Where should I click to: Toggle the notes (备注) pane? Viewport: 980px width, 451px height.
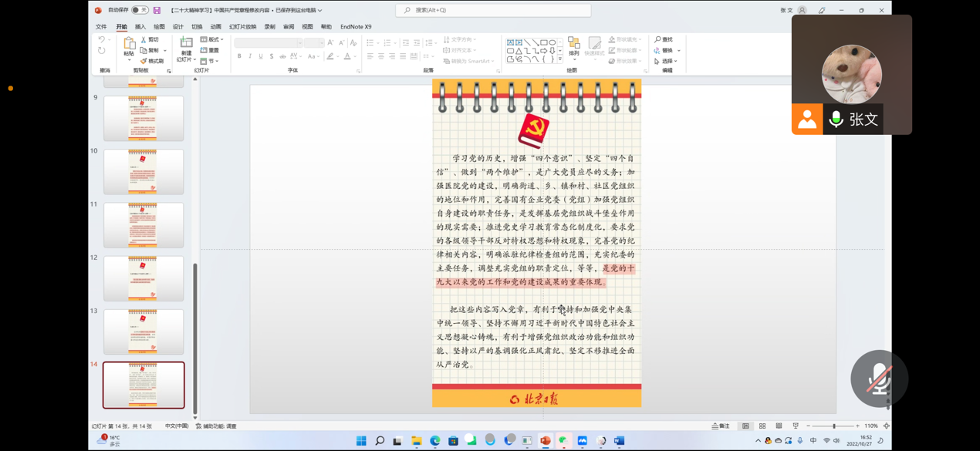tap(721, 426)
